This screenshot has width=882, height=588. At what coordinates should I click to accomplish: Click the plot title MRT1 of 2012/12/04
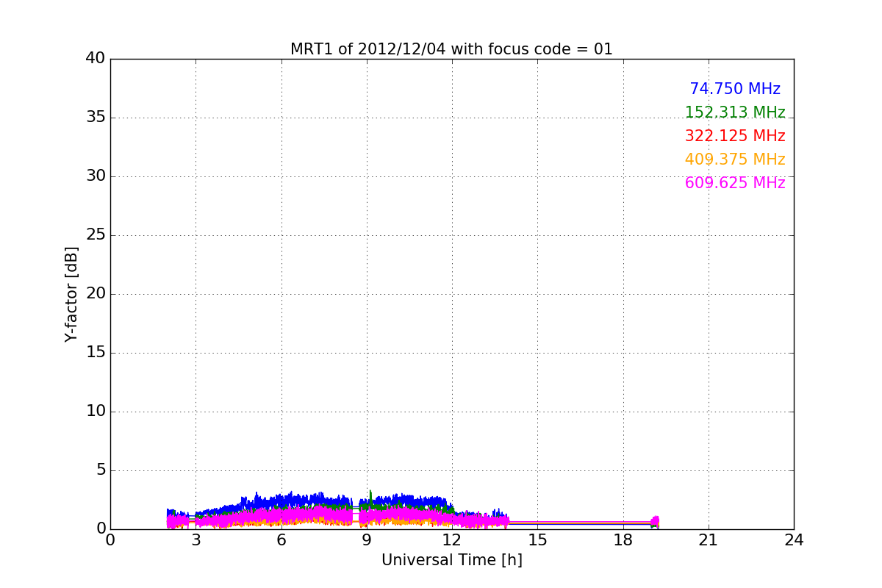click(x=451, y=49)
